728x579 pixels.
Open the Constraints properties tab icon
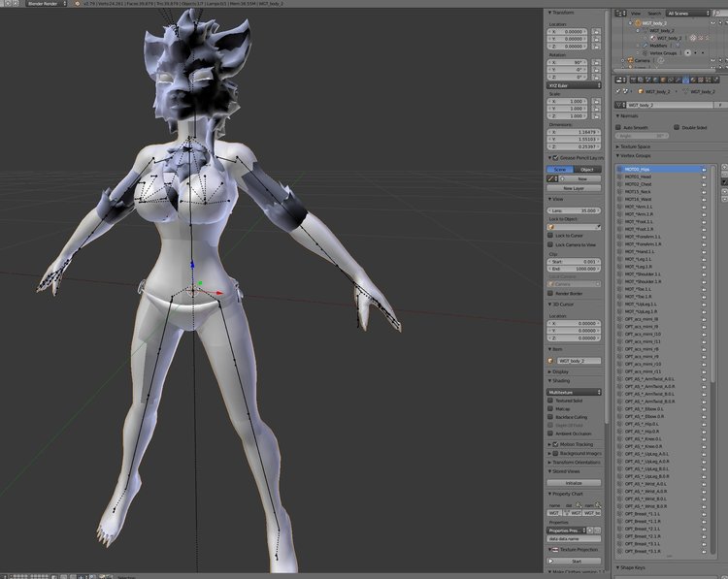671,80
